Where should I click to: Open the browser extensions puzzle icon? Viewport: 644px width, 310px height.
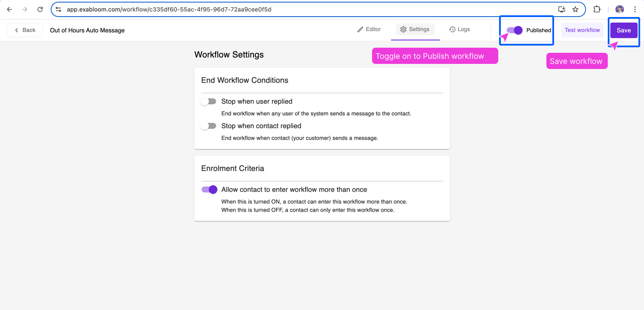tap(597, 9)
